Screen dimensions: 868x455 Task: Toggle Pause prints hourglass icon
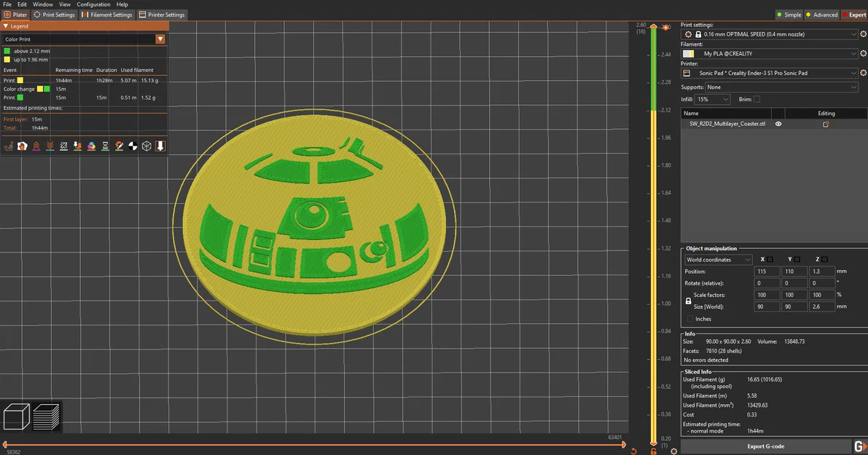105,146
